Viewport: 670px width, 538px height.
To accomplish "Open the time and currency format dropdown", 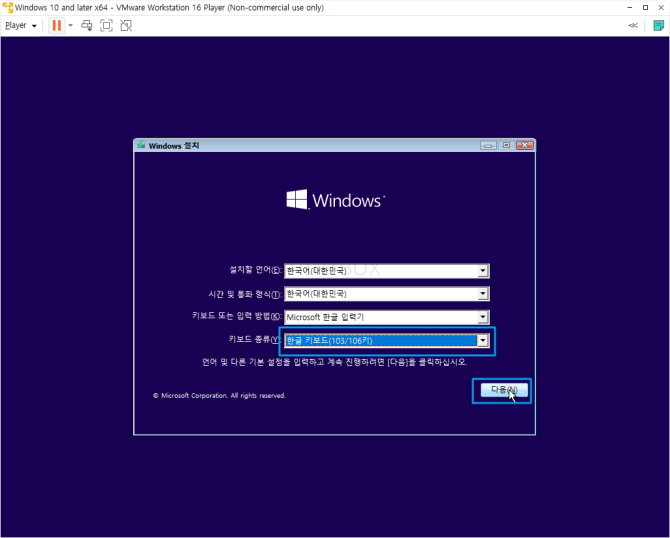I will (x=387, y=294).
